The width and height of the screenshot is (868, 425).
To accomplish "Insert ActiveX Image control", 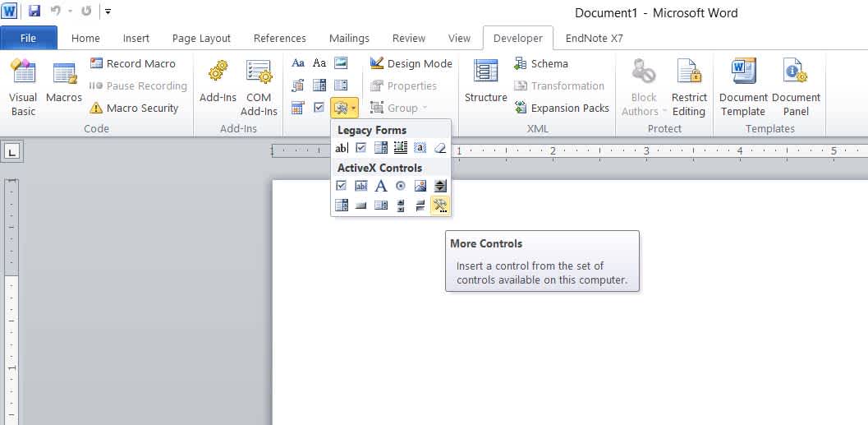I will 420,186.
